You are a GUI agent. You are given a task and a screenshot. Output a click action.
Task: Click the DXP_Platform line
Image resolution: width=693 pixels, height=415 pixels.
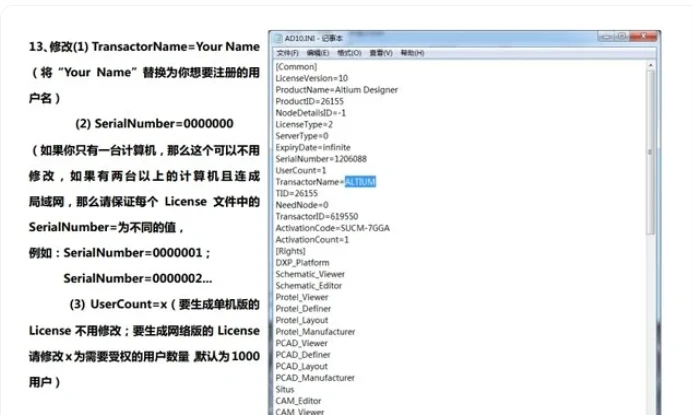pos(302,263)
